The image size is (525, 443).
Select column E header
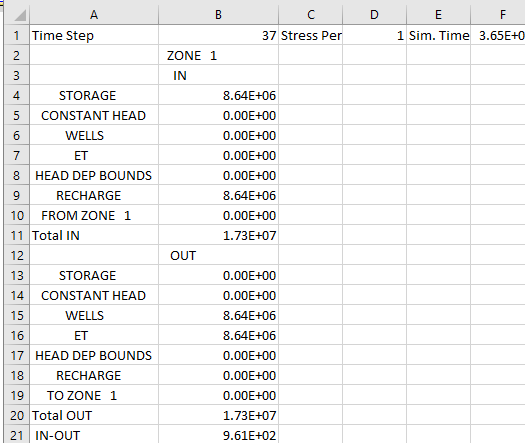point(438,15)
